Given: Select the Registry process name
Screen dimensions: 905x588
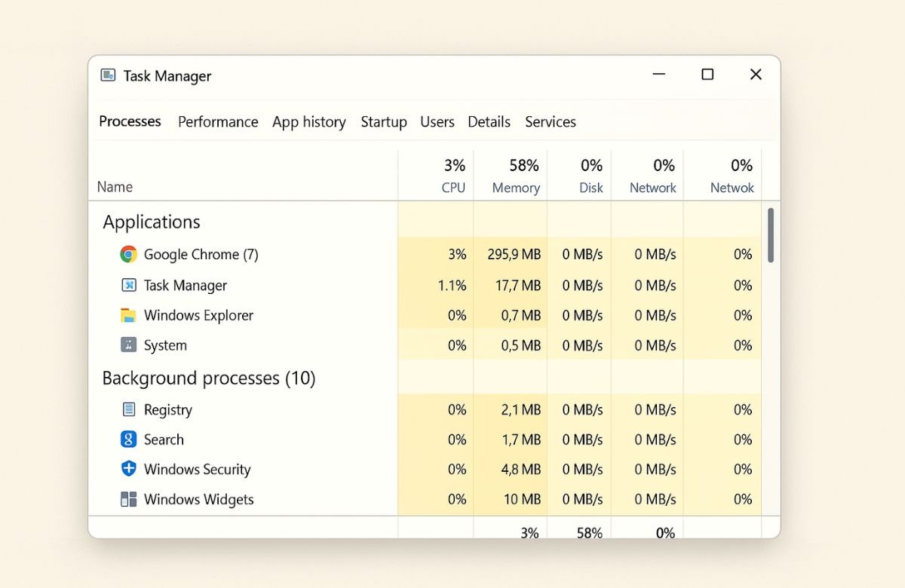Looking at the screenshot, I should [x=168, y=410].
